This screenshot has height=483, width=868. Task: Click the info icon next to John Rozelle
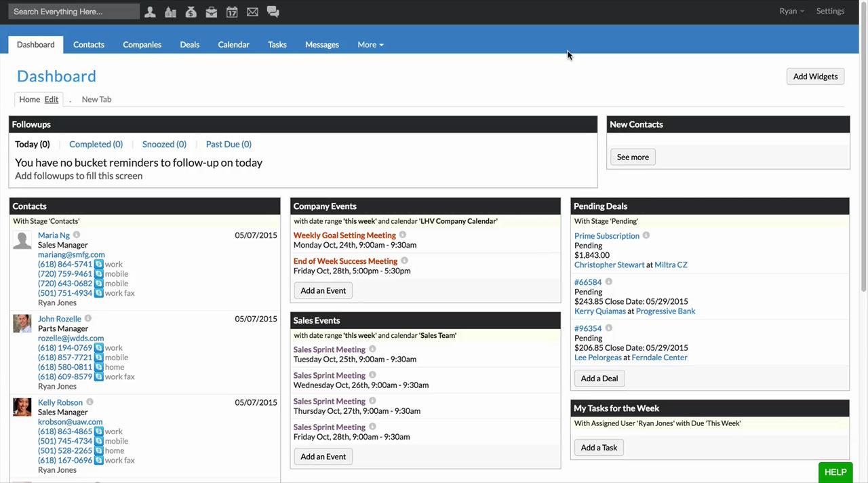point(88,318)
